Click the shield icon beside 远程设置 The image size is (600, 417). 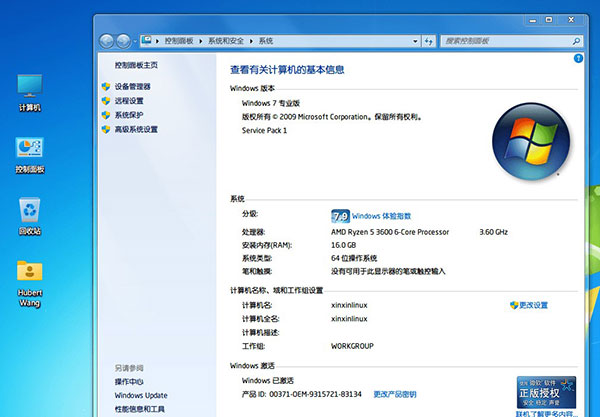point(106,101)
